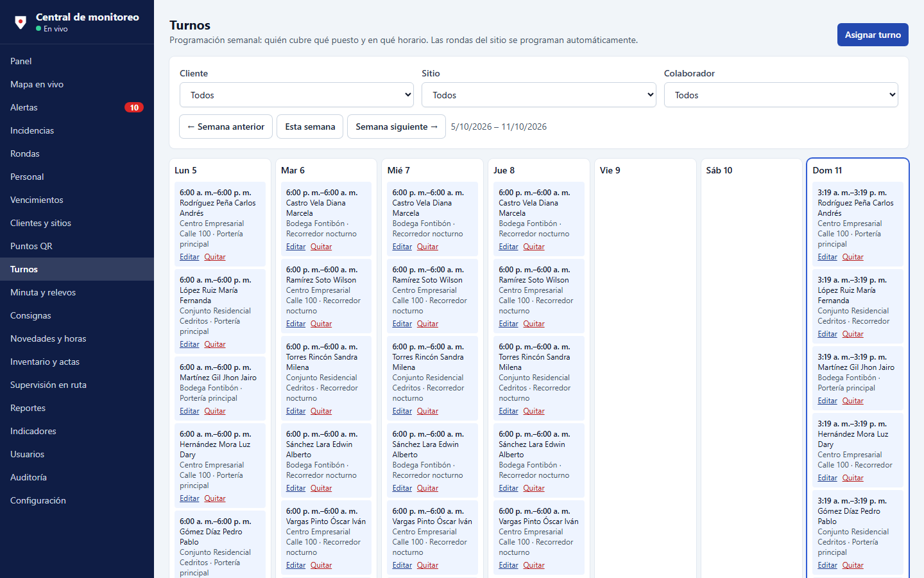
Task: Open the Colaborador selector
Action: tap(781, 95)
